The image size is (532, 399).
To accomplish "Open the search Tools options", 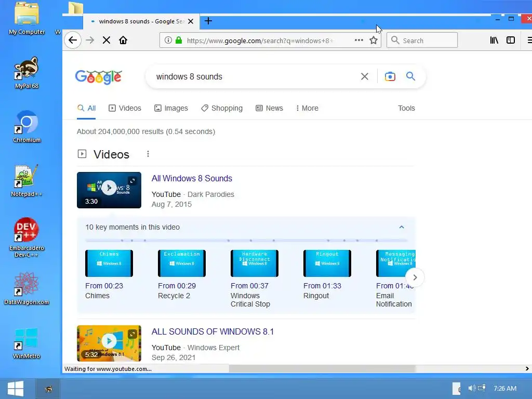I will [x=406, y=108].
